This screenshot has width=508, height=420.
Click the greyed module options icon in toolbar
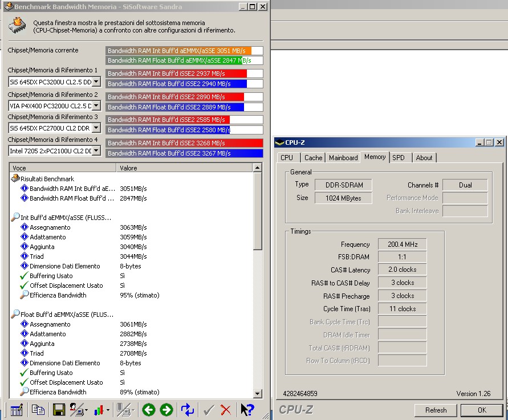(x=123, y=410)
